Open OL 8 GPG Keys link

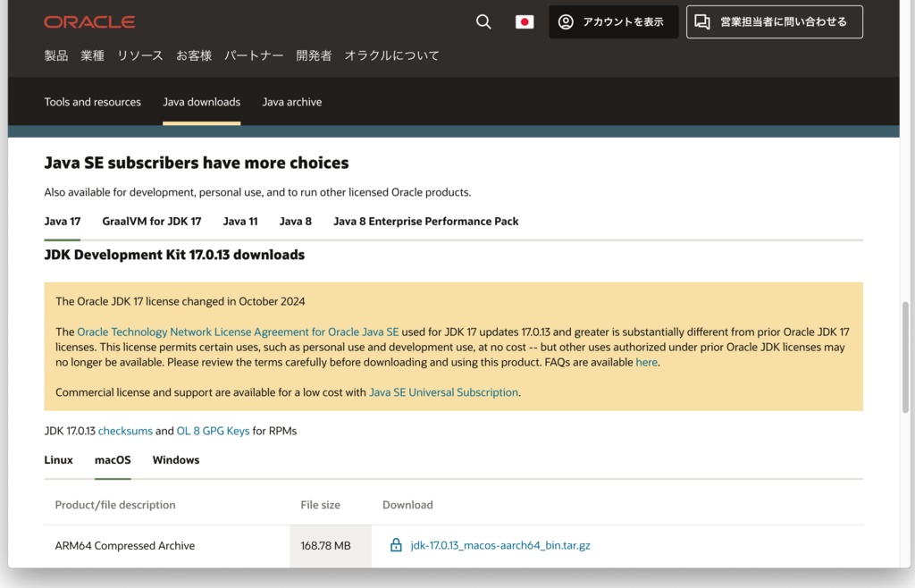(x=213, y=431)
